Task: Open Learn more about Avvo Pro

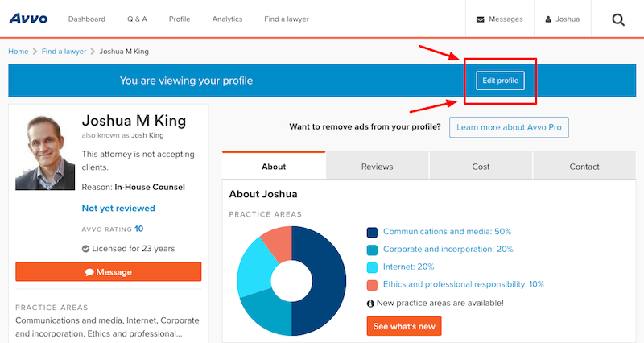Action: (509, 127)
